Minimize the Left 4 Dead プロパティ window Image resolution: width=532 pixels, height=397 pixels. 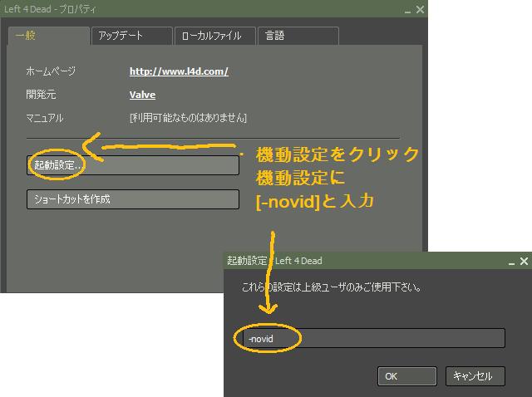coord(408,11)
